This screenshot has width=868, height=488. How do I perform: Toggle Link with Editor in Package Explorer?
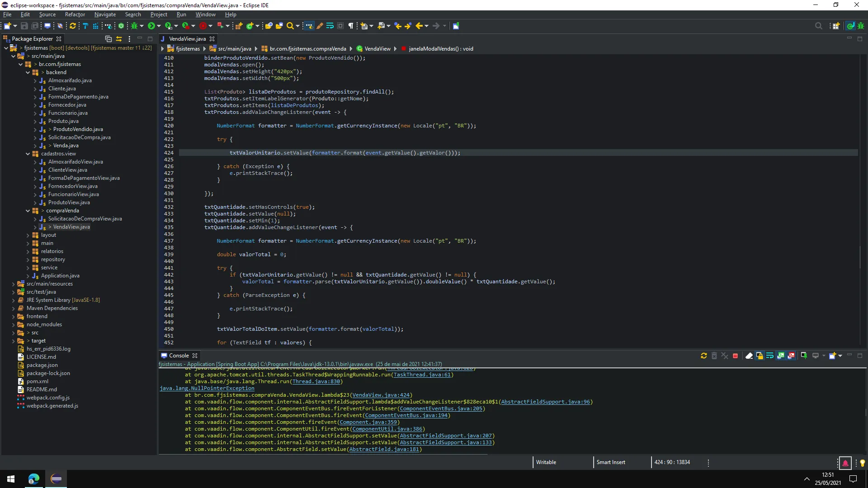[119, 39]
